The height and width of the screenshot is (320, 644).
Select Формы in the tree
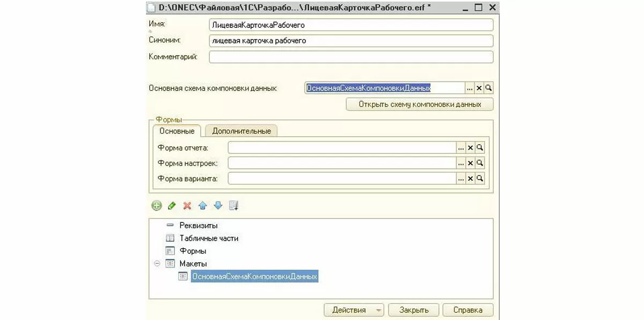[193, 251]
